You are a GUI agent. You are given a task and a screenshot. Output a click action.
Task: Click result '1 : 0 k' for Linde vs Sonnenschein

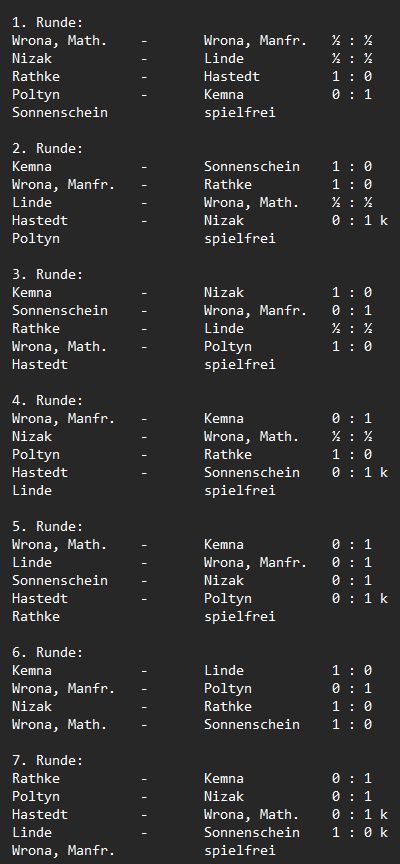tap(360, 833)
